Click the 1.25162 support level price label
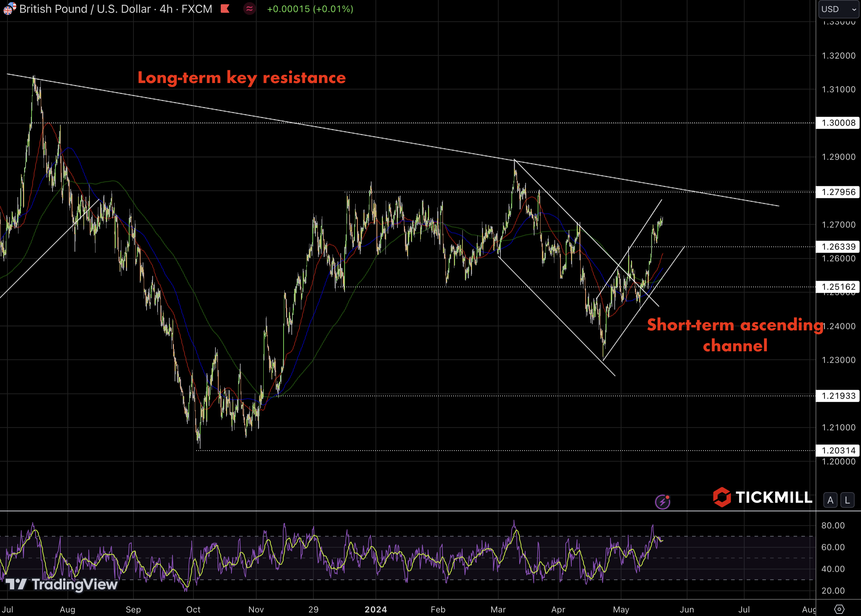 838,287
